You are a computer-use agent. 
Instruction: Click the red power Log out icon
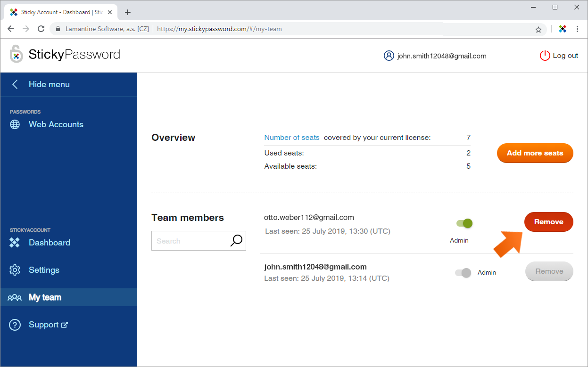pos(545,56)
